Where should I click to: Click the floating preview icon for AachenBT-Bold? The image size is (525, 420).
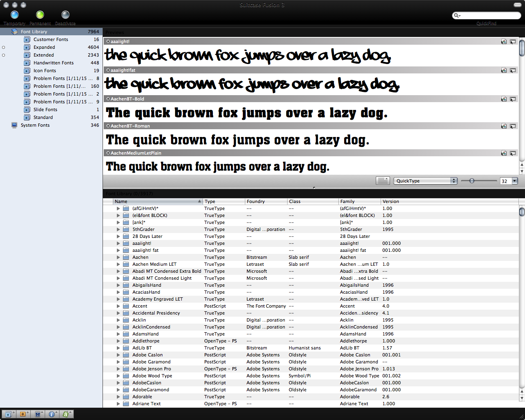[513, 99]
